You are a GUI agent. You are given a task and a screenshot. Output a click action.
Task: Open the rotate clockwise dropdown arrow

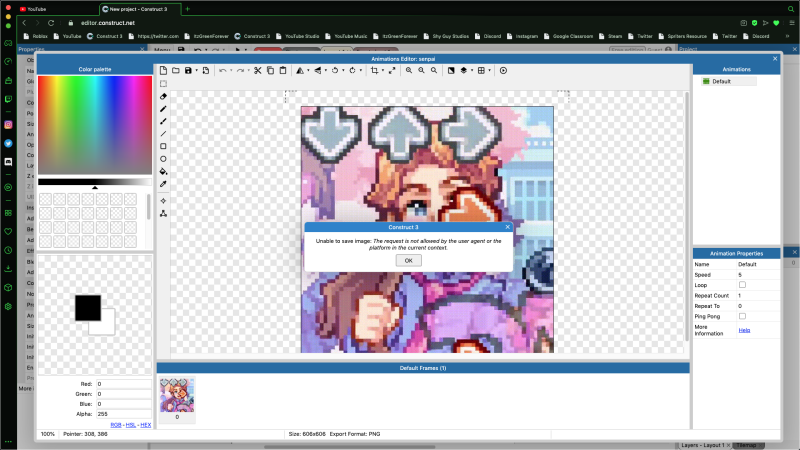(360, 70)
